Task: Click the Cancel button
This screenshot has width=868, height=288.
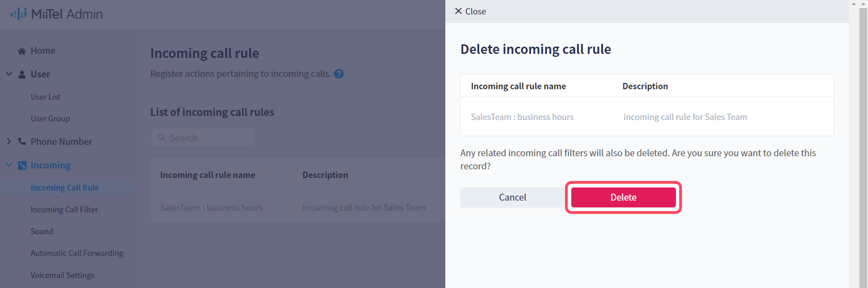Action: tap(512, 197)
